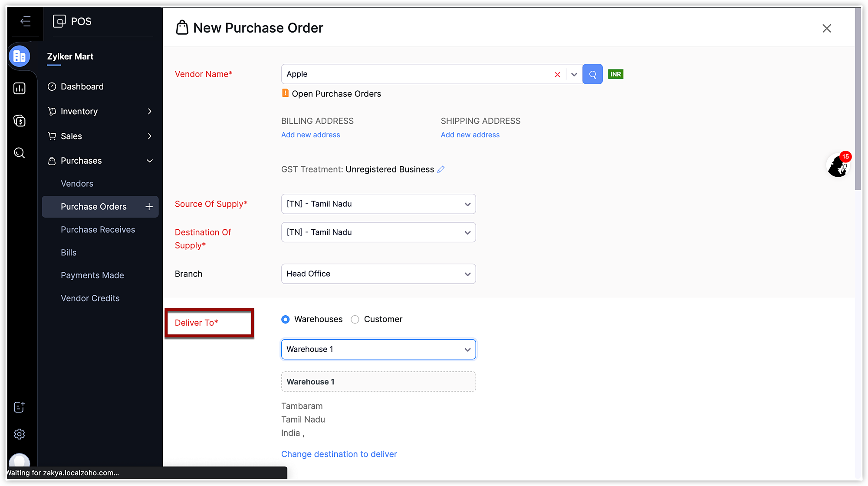The height and width of the screenshot is (486, 868).
Task: Open the Source Of Supply dropdown
Action: click(378, 204)
